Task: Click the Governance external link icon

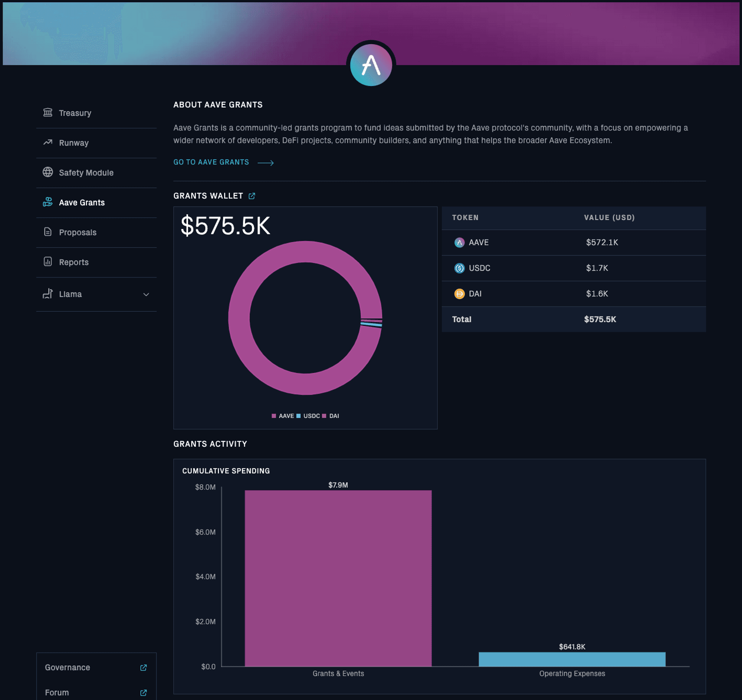Action: 143,667
